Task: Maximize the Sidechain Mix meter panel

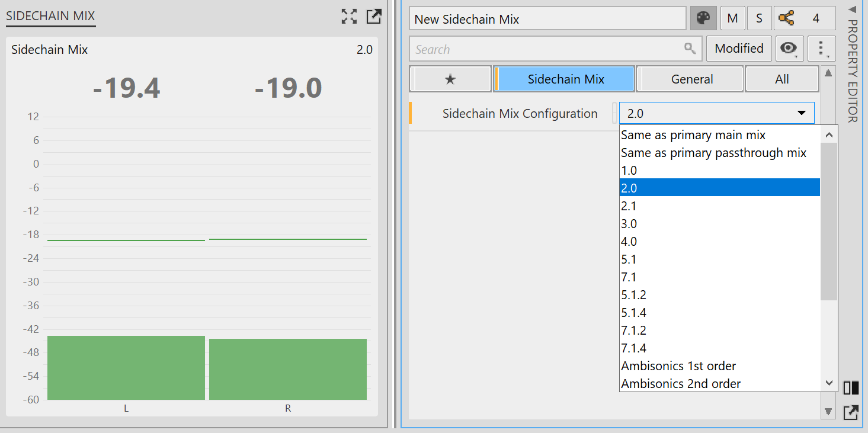Action: [350, 17]
